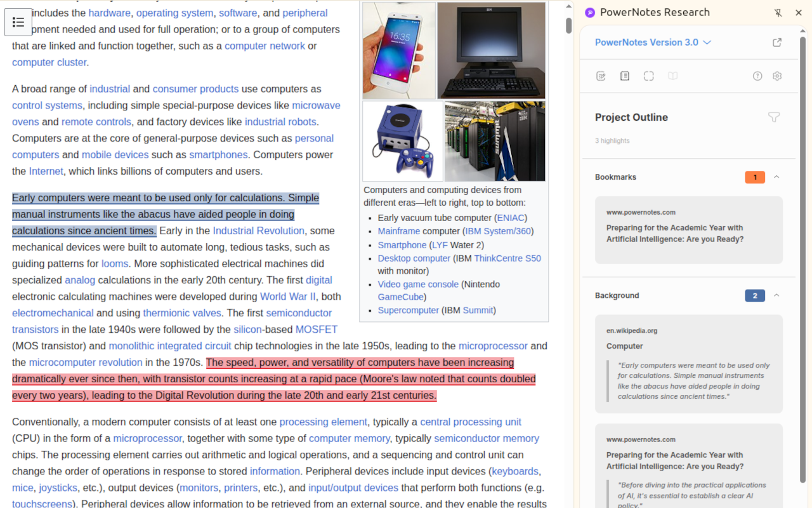Follow the 'smartphones' link in the article
This screenshot has width=812, height=508.
pyautogui.click(x=218, y=155)
